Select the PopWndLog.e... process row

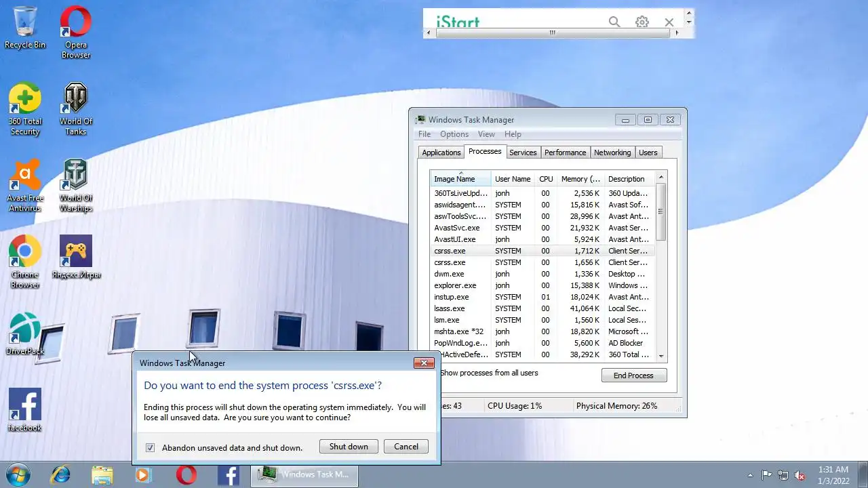click(542, 343)
